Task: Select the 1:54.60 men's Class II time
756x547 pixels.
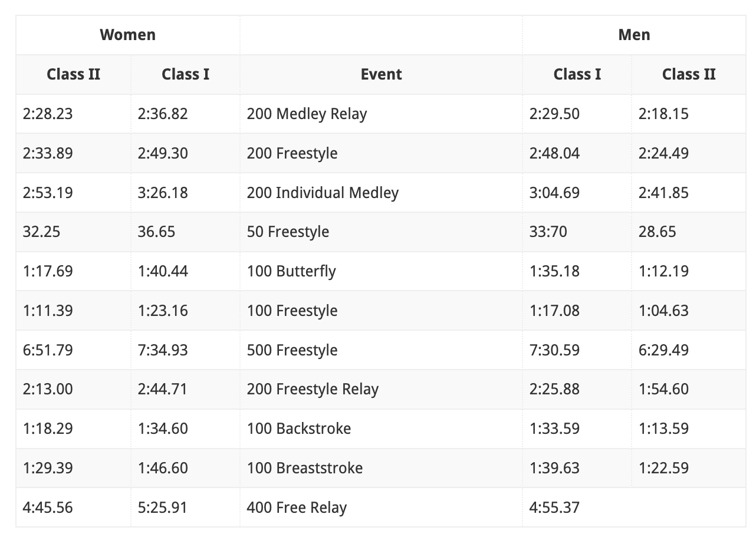Action: pos(663,389)
